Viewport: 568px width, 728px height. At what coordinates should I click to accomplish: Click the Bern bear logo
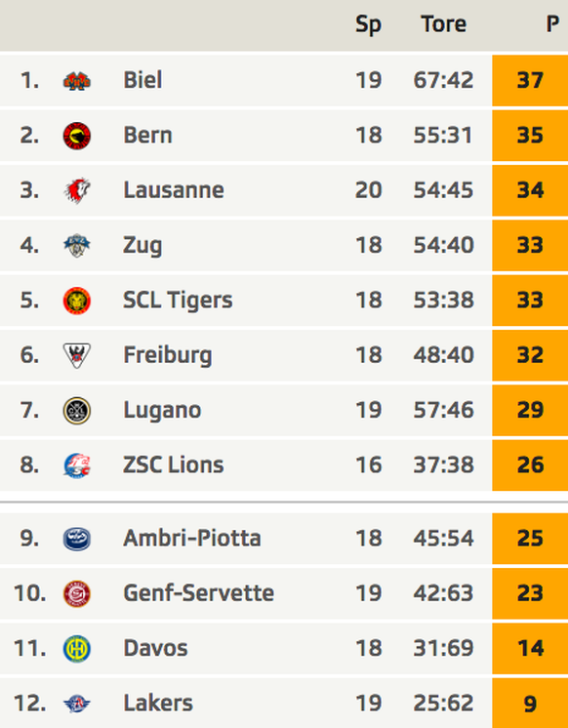point(77,136)
